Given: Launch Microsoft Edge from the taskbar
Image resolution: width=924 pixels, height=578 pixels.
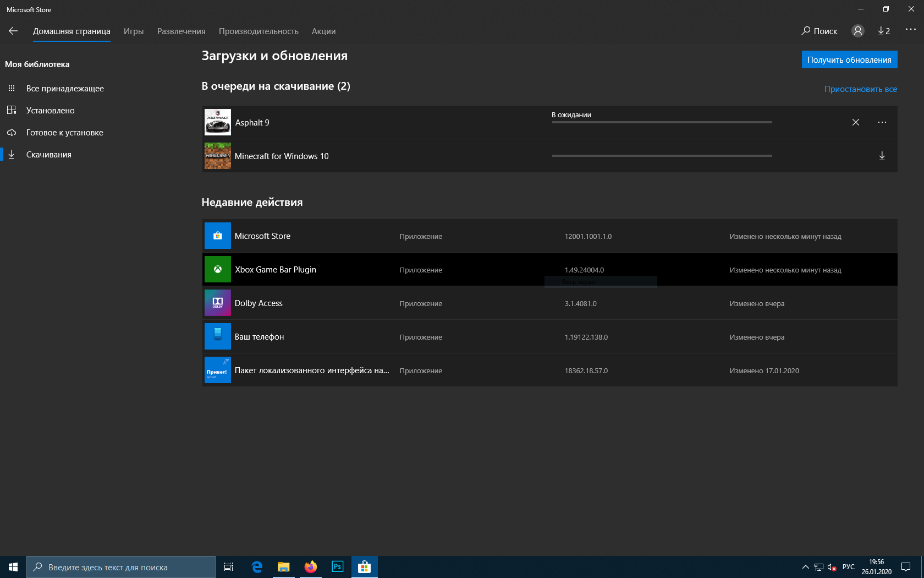Looking at the screenshot, I should [x=257, y=567].
